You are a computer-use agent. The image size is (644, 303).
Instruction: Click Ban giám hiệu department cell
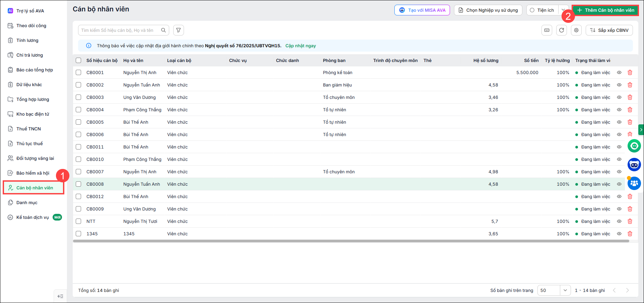tap(337, 85)
